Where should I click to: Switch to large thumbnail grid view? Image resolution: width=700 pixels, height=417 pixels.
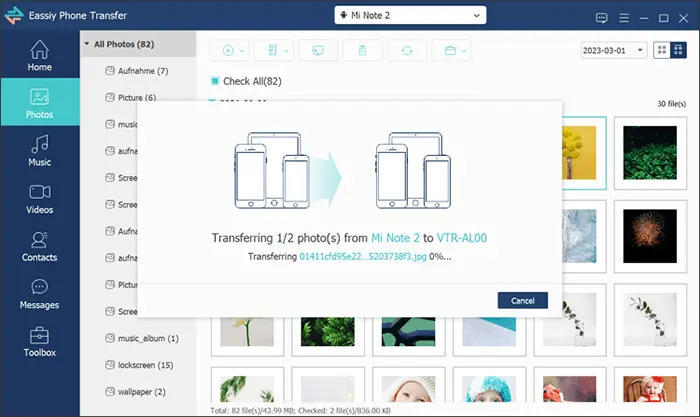pos(662,50)
